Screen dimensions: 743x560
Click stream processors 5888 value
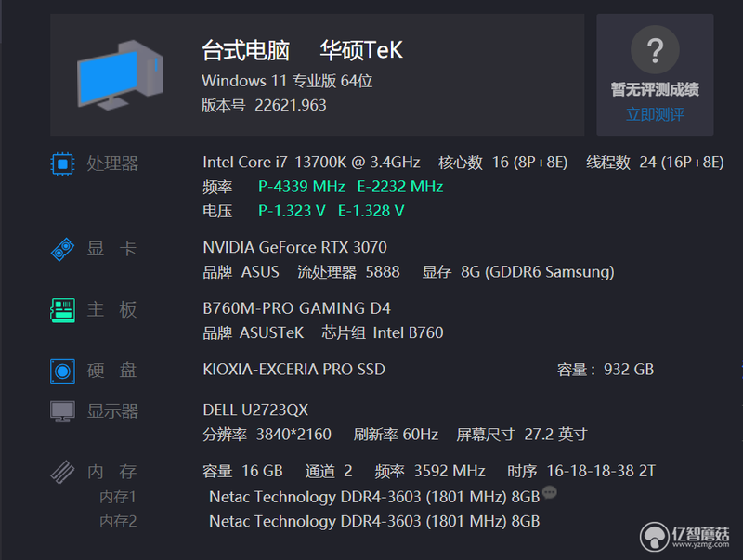tap(383, 272)
